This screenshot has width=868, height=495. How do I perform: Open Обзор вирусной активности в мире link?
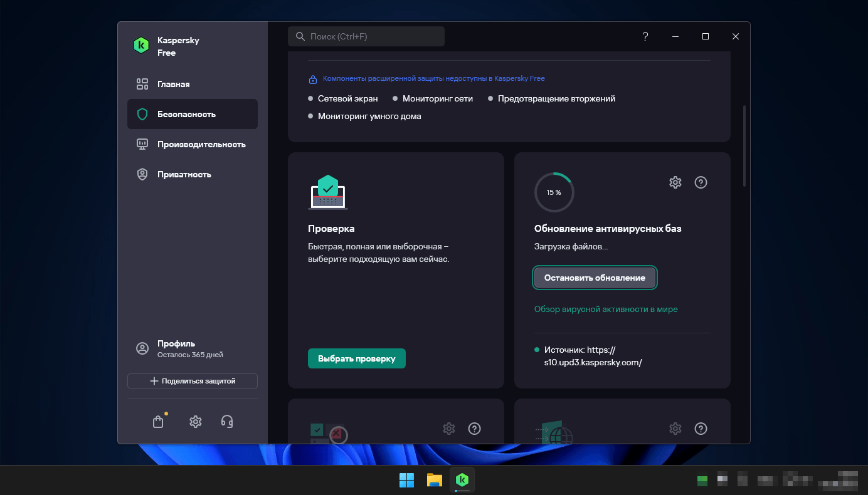click(x=606, y=309)
